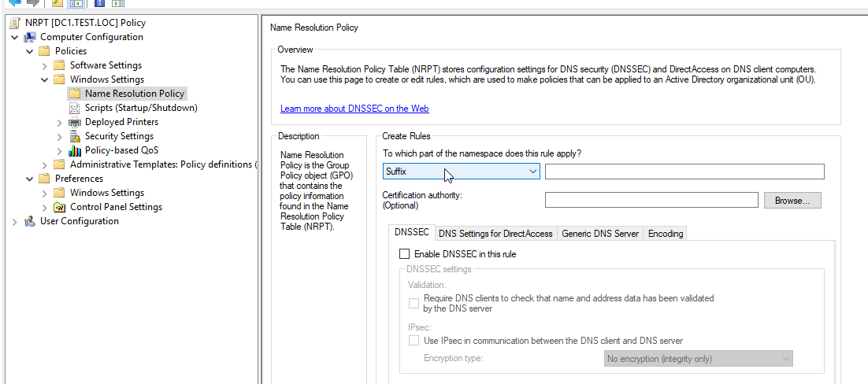Click the Security Settings lock icon
868x384 pixels.
(x=75, y=136)
